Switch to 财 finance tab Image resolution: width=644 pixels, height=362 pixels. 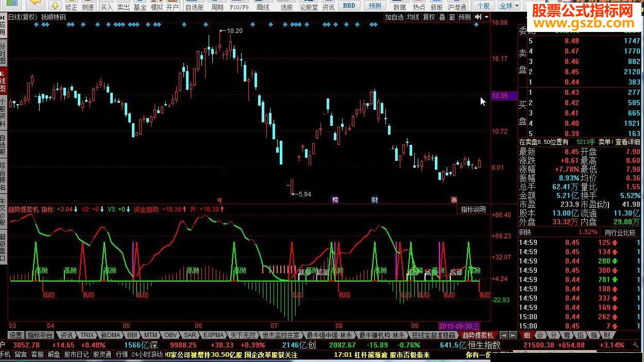pos(607,335)
